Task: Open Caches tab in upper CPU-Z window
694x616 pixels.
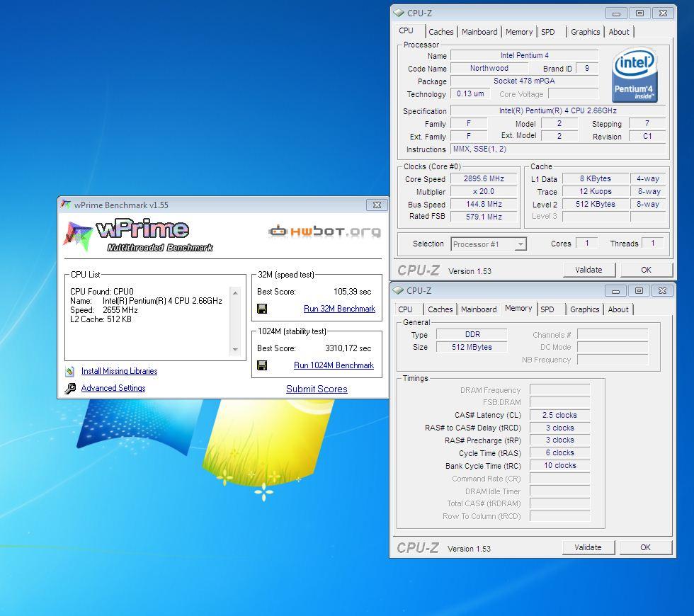Action: 440,32
